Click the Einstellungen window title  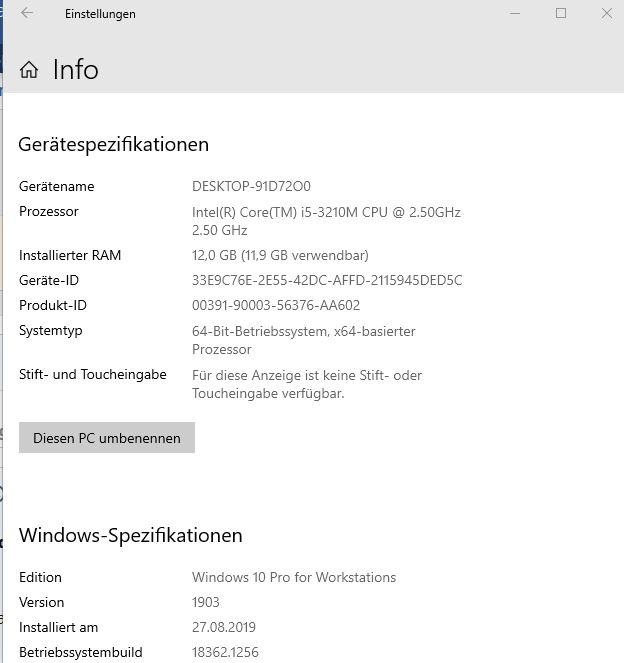pos(100,14)
